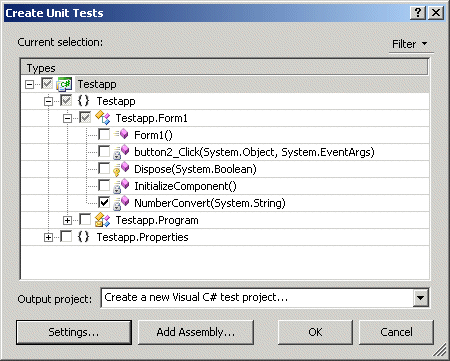
Task: Confirm with the OK button
Action: coord(315,332)
